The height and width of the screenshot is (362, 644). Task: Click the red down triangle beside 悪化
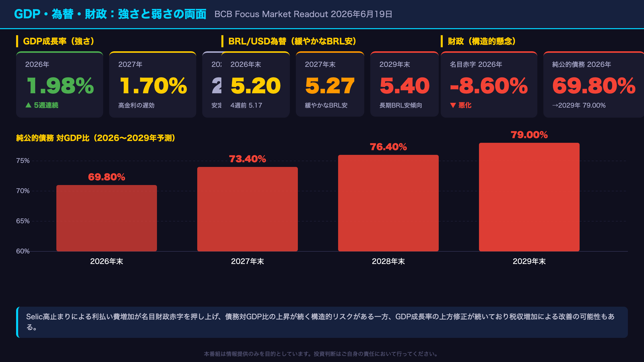(453, 105)
